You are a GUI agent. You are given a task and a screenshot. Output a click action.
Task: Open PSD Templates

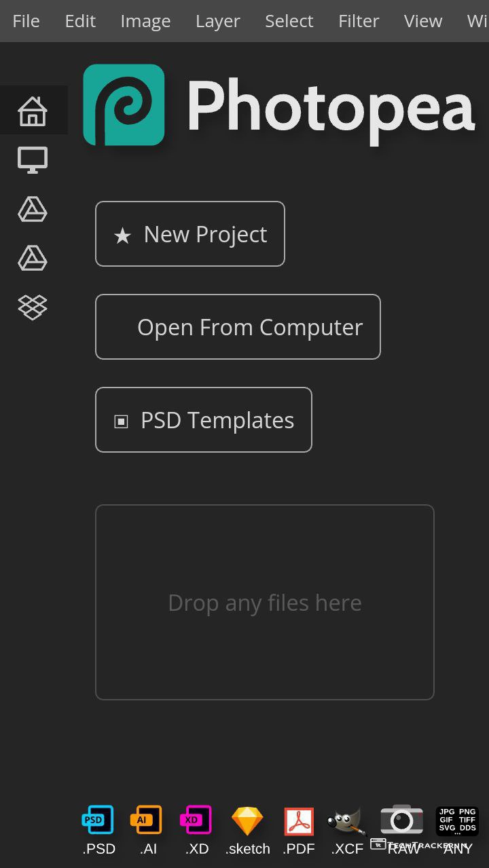point(204,420)
